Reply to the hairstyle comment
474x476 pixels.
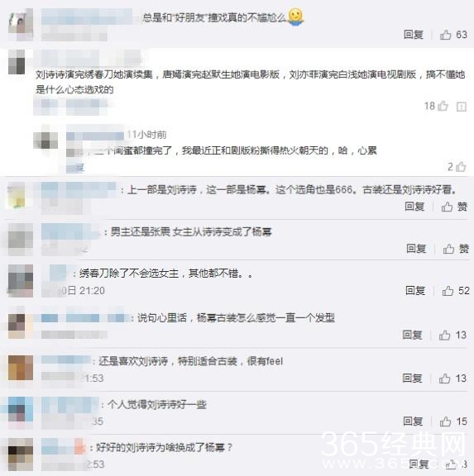412,336
